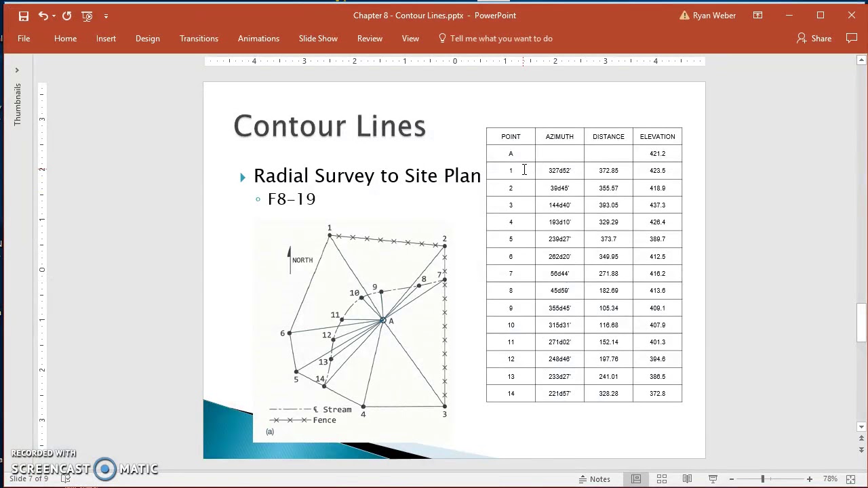Switch to Reading View
Image resolution: width=868 pixels, height=488 pixels.
point(687,479)
